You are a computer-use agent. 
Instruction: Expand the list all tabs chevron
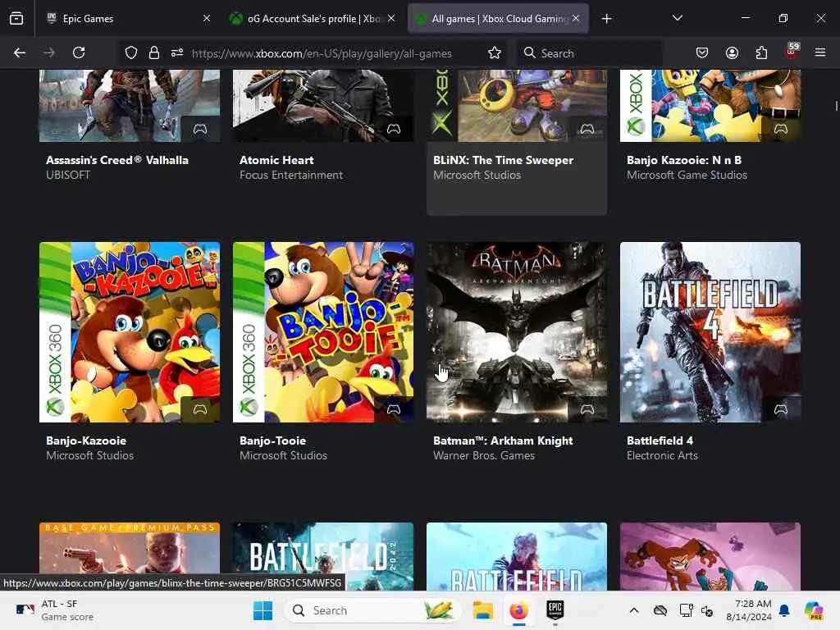(x=677, y=18)
